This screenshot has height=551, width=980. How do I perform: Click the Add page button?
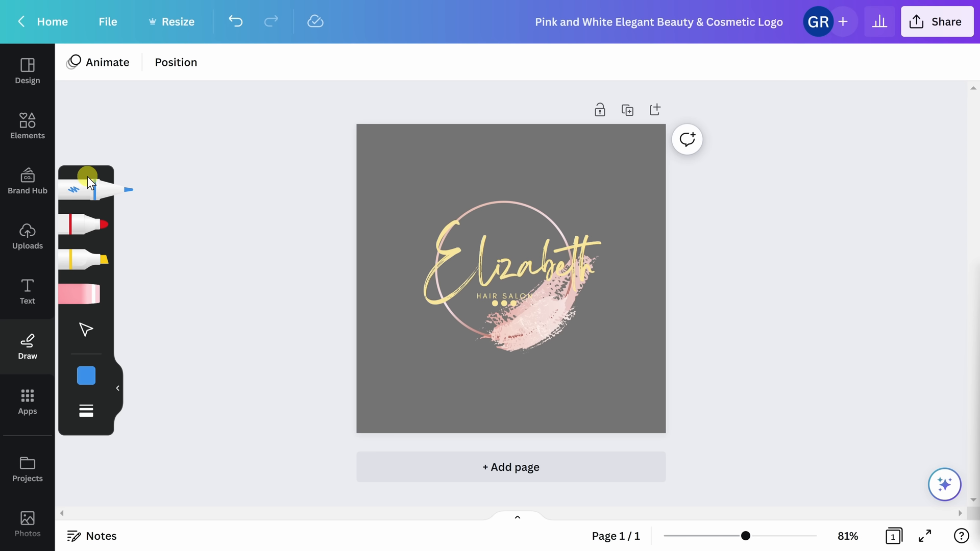point(511,466)
